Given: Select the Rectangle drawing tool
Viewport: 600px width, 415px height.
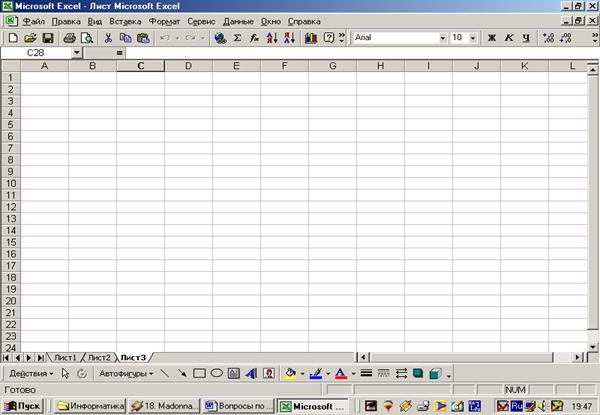Looking at the screenshot, I should coord(199,373).
